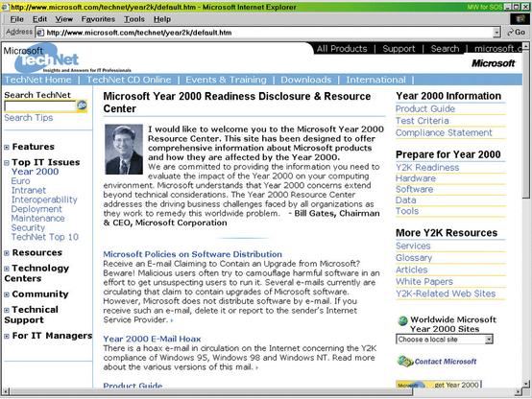Open the Services link
The height and width of the screenshot is (399, 532).
coord(413,246)
